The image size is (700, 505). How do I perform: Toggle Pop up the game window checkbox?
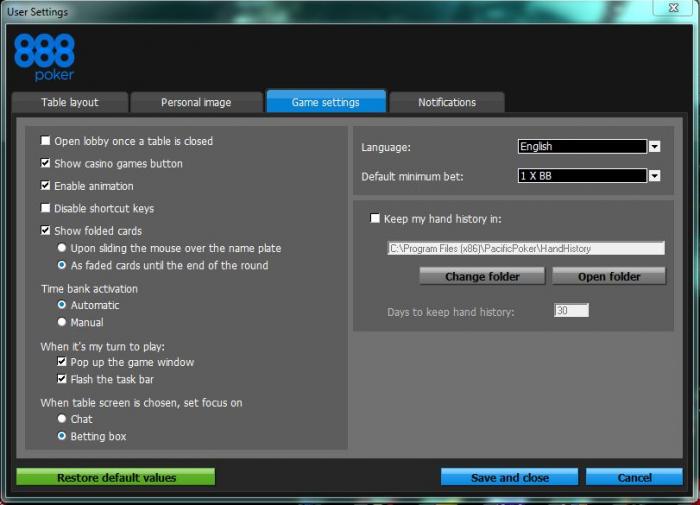click(62, 362)
